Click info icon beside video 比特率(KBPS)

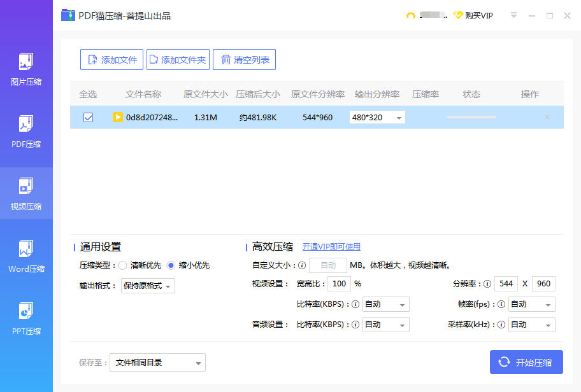355,304
